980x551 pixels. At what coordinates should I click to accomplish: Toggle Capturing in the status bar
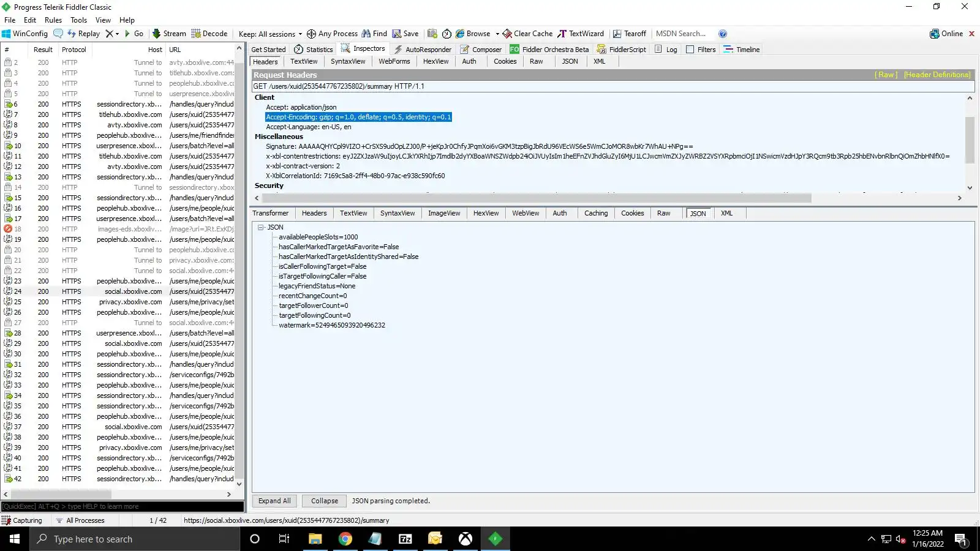pos(22,520)
